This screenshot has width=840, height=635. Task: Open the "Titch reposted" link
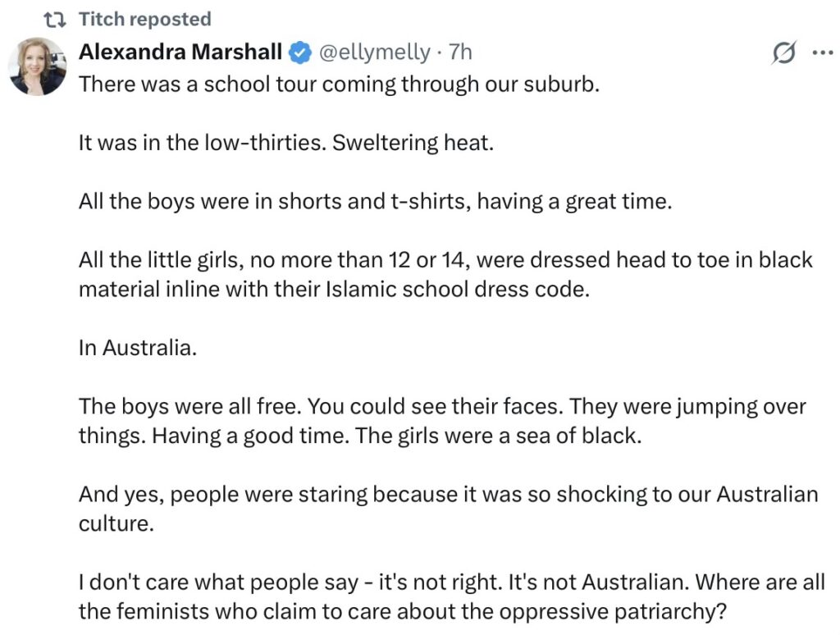click(x=144, y=19)
